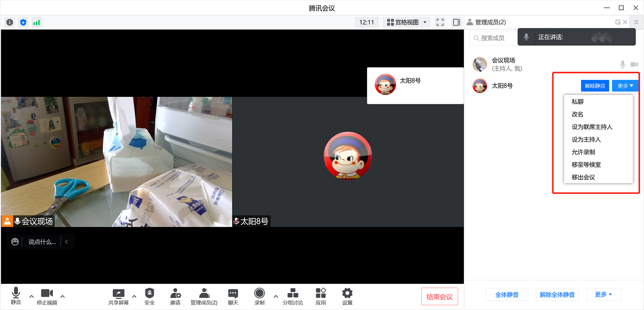Open the share screen tool
This screenshot has width=644, height=310.
[x=118, y=297]
